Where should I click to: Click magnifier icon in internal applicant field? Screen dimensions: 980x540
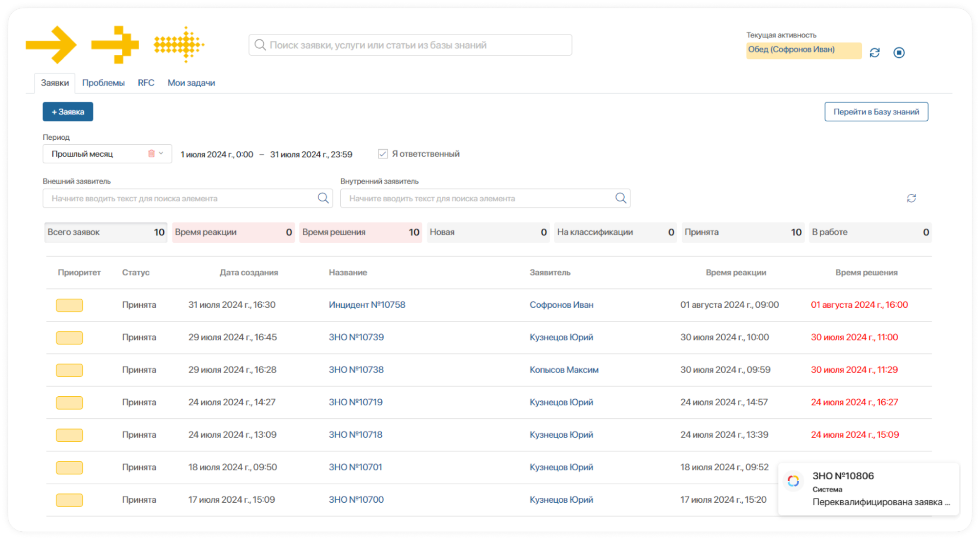pyautogui.click(x=621, y=198)
